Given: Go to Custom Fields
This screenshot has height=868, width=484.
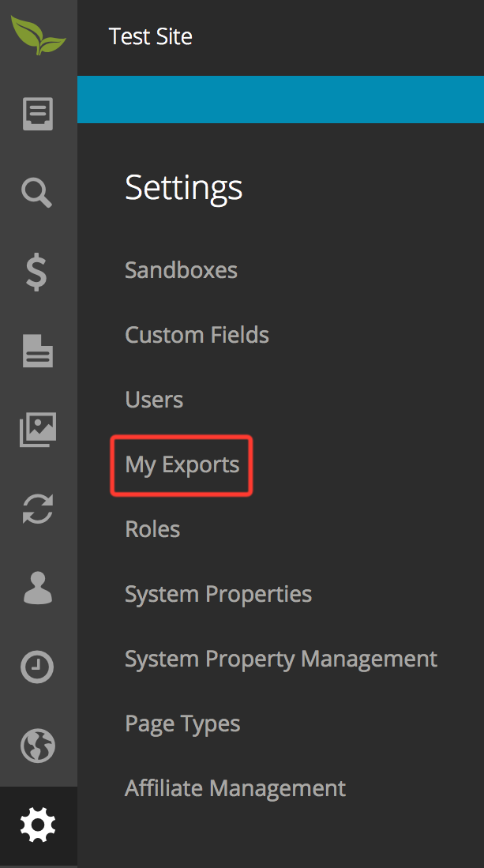Looking at the screenshot, I should (197, 335).
